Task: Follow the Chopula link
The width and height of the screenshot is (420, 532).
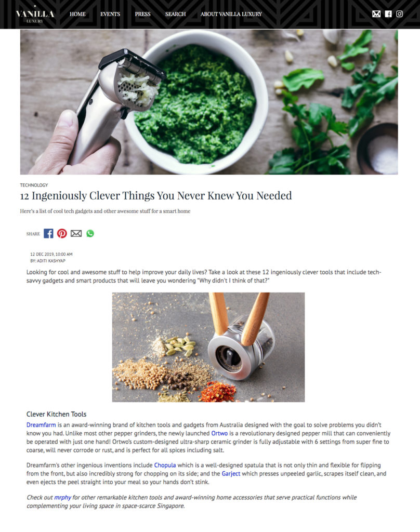Action: click(x=165, y=465)
